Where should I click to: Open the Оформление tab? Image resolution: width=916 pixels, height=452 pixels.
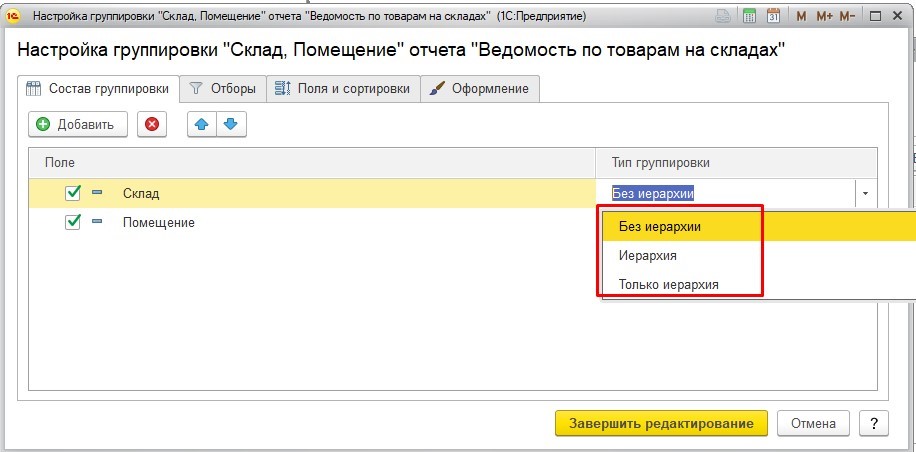pyautogui.click(x=480, y=89)
